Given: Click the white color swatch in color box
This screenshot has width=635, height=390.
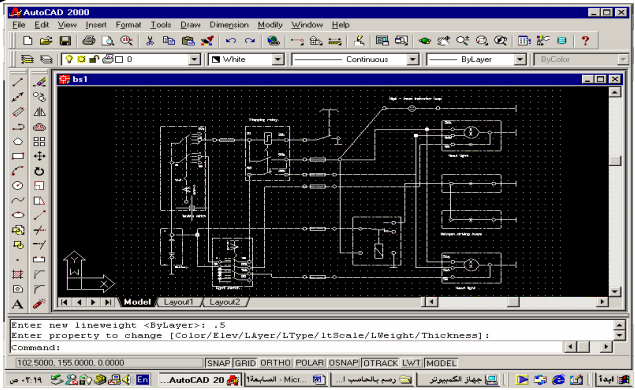Looking at the screenshot, I should (x=216, y=60).
